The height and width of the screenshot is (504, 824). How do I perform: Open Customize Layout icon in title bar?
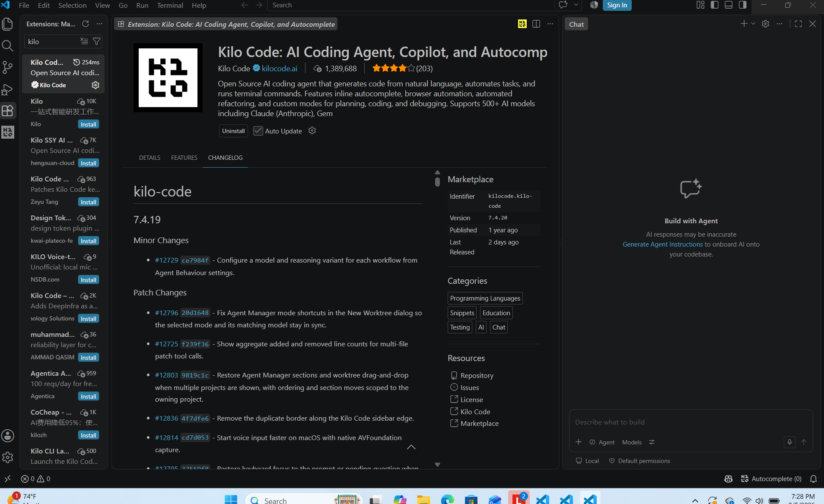coord(700,5)
